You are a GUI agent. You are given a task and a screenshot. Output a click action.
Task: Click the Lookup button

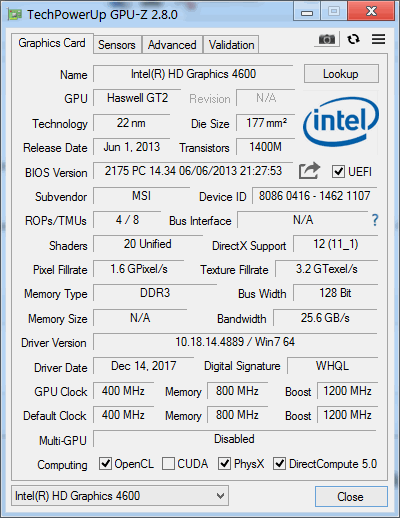(341, 74)
